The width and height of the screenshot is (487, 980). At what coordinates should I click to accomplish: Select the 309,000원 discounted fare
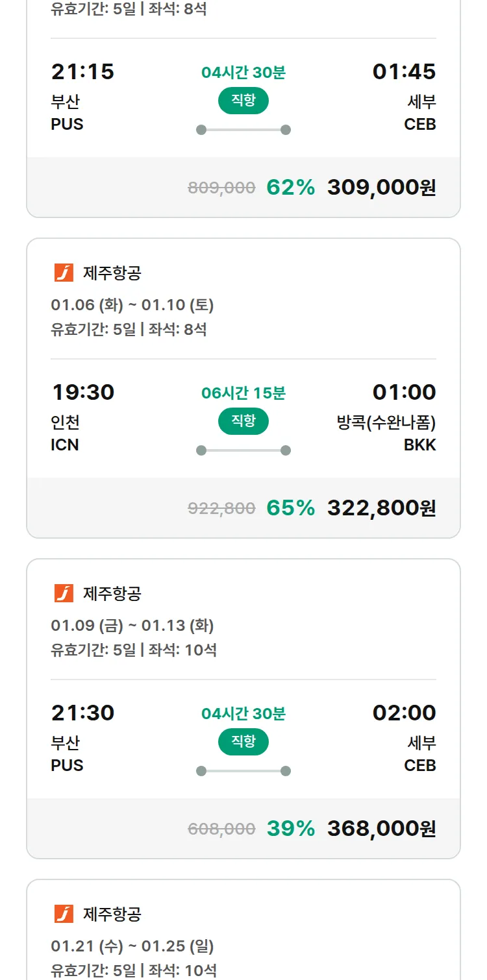(381, 188)
